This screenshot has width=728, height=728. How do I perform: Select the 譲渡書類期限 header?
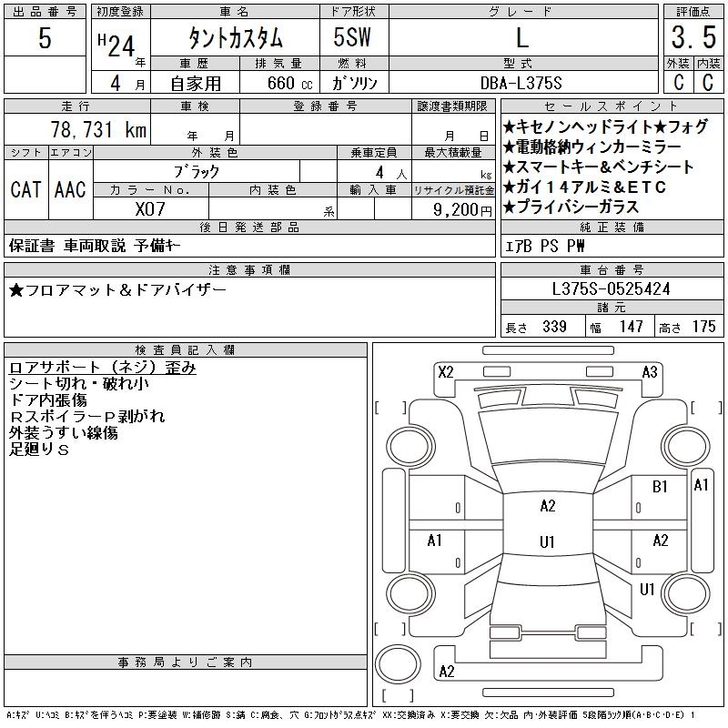[x=452, y=106]
